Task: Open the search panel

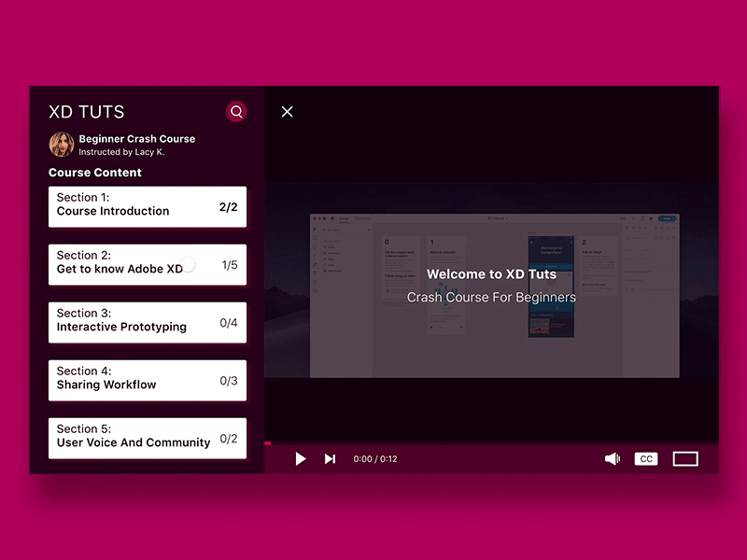Action: (x=236, y=112)
